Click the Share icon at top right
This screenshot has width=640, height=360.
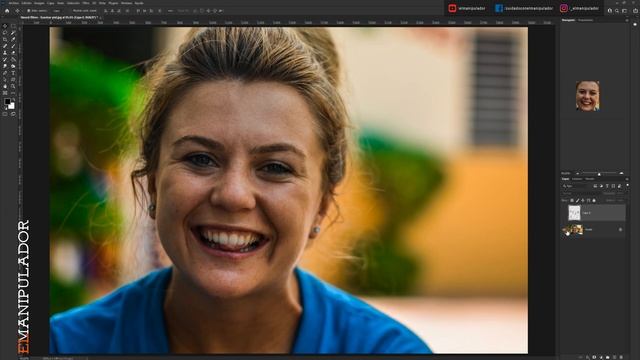pos(636,10)
